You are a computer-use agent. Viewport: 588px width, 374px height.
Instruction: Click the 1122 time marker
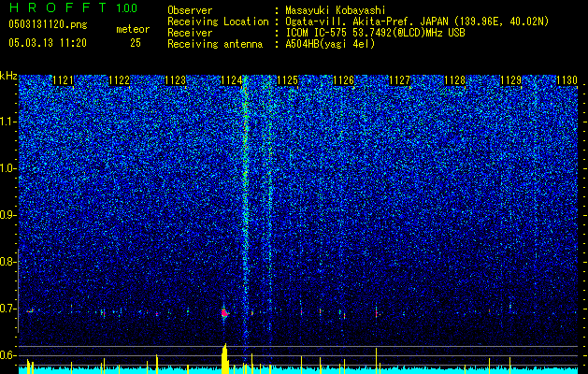[120, 80]
